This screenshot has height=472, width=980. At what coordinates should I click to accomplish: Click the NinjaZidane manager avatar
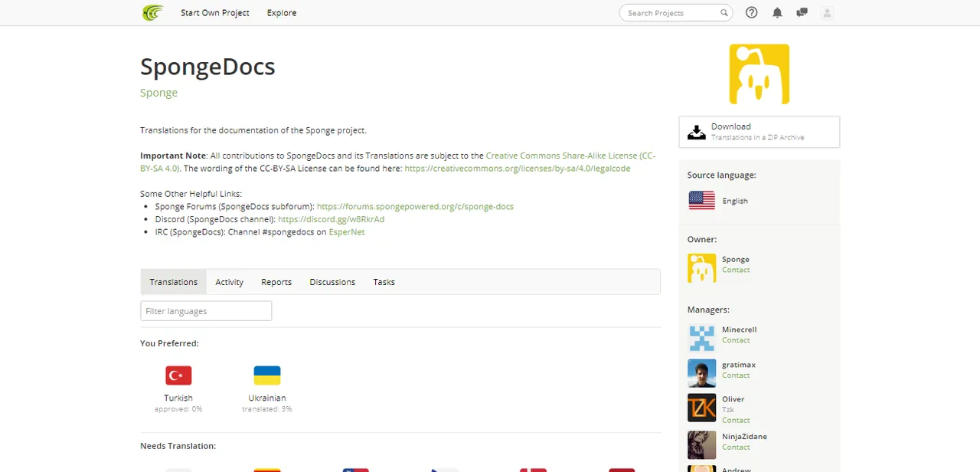click(x=701, y=444)
